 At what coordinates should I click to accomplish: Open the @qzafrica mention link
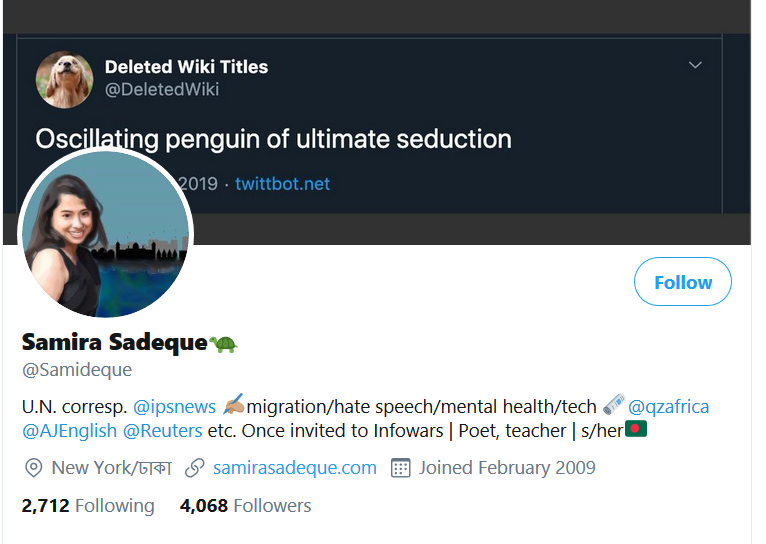point(668,406)
